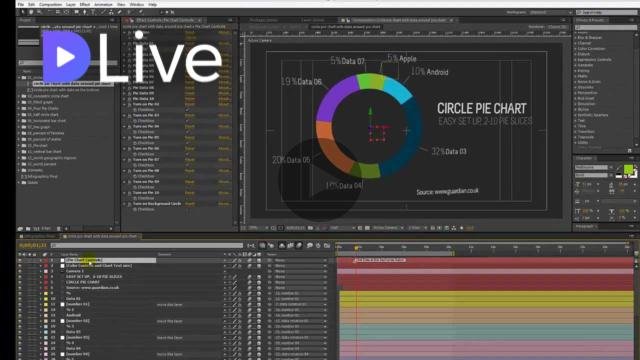Hide the Source www.guardian.co.uk layer
The width and height of the screenshot is (640, 360).
[20, 287]
